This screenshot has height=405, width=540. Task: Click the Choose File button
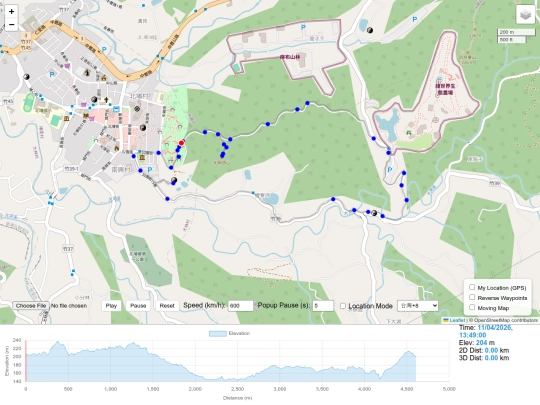(x=31, y=306)
